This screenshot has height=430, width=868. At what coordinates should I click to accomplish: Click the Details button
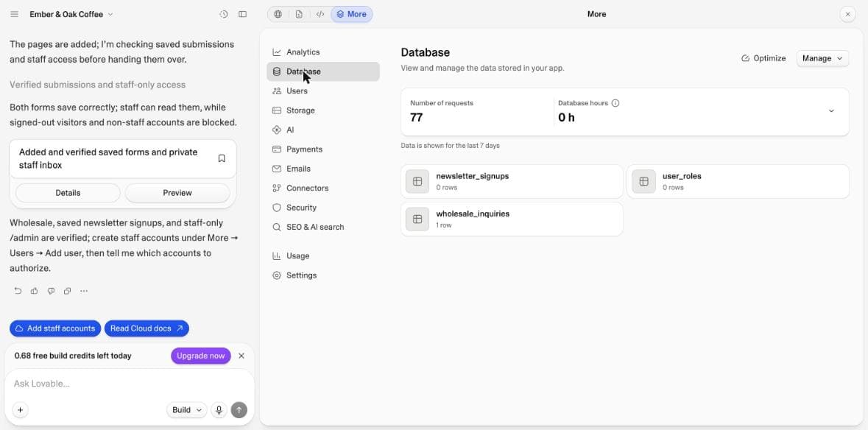click(68, 193)
